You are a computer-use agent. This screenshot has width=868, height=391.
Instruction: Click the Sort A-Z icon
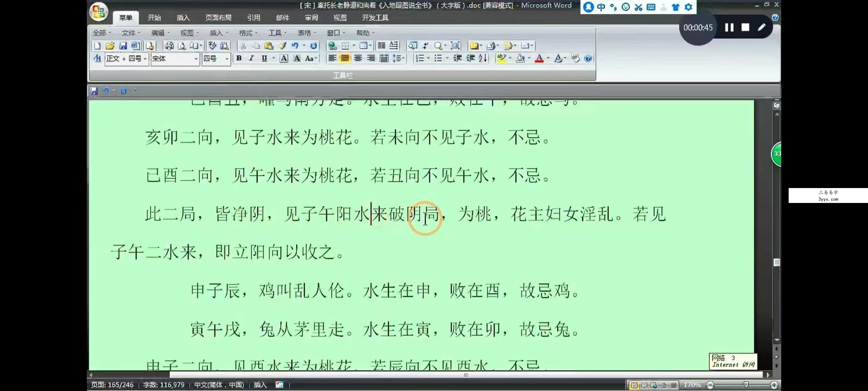pos(483,58)
